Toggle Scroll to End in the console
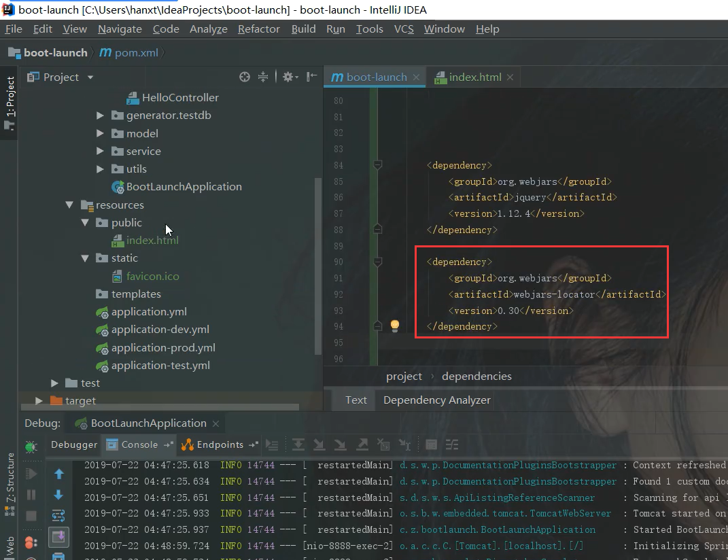The image size is (728, 560). coord(58,537)
